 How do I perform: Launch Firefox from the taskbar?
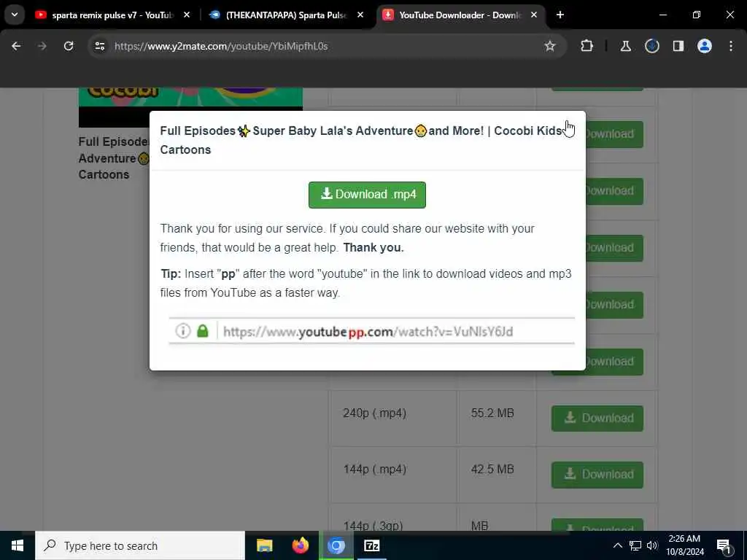[x=300, y=545]
